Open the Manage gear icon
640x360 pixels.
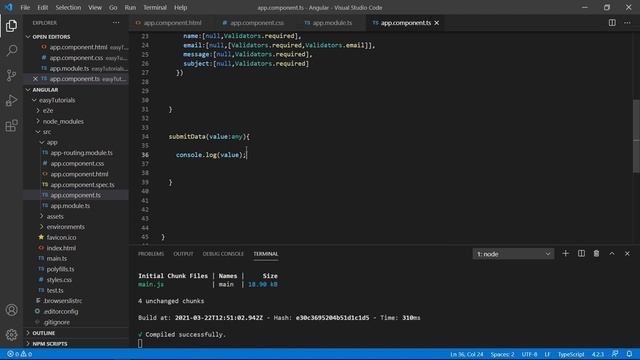tap(11, 335)
